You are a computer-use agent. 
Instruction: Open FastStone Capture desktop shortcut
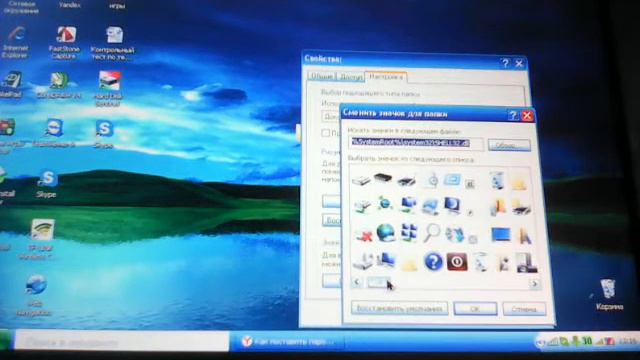64,42
